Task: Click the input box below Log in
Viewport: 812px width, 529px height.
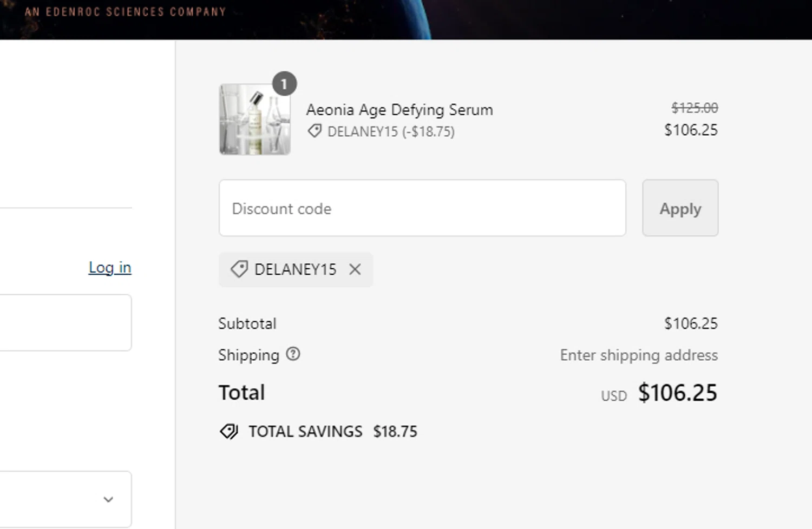Action: tap(65, 322)
